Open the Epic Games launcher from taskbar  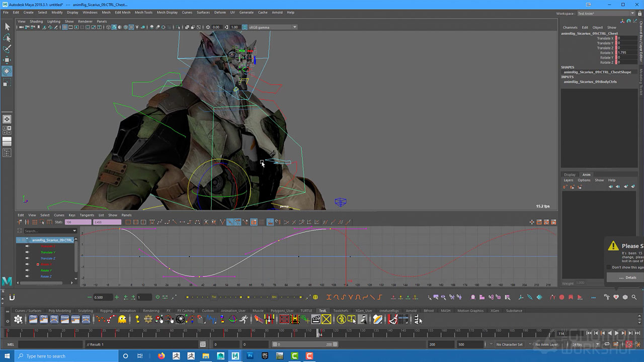(264, 356)
